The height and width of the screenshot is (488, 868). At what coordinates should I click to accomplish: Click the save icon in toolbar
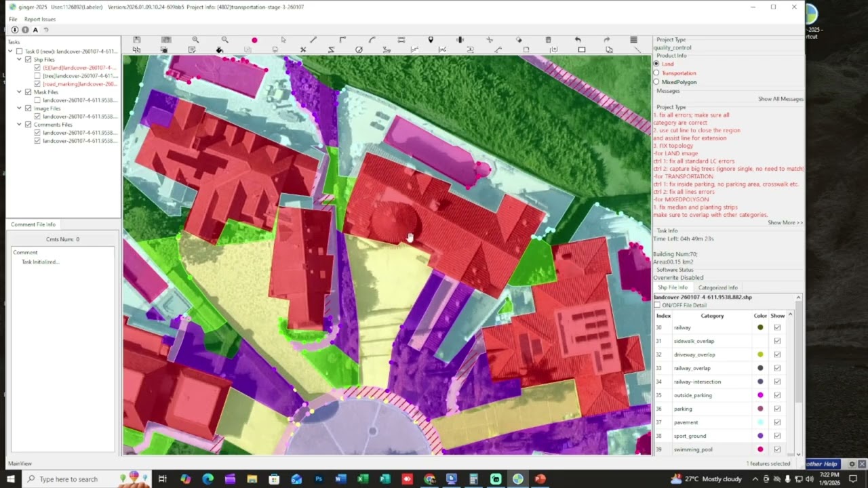point(137,40)
